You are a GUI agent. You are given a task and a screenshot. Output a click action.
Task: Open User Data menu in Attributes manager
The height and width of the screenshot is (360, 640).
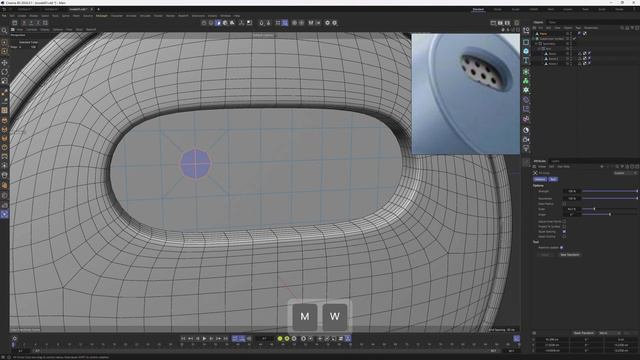click(563, 167)
